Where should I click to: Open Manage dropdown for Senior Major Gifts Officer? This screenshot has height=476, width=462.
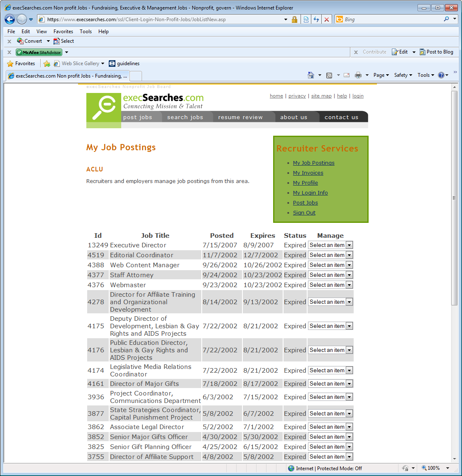330,437
